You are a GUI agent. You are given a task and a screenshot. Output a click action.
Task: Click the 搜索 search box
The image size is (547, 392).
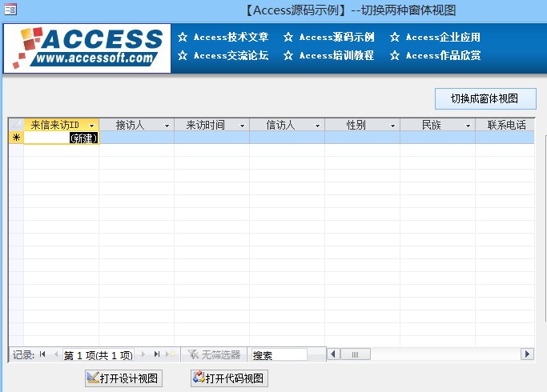[279, 355]
